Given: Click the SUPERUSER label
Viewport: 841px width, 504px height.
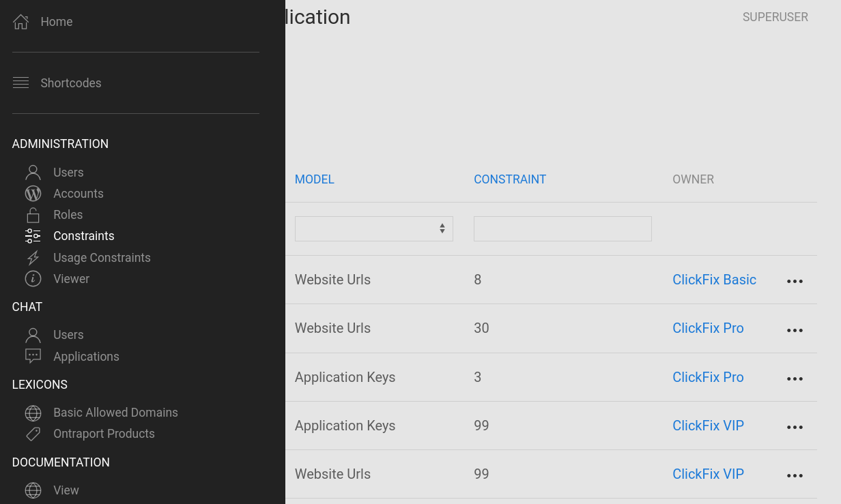Looking at the screenshot, I should (x=775, y=17).
